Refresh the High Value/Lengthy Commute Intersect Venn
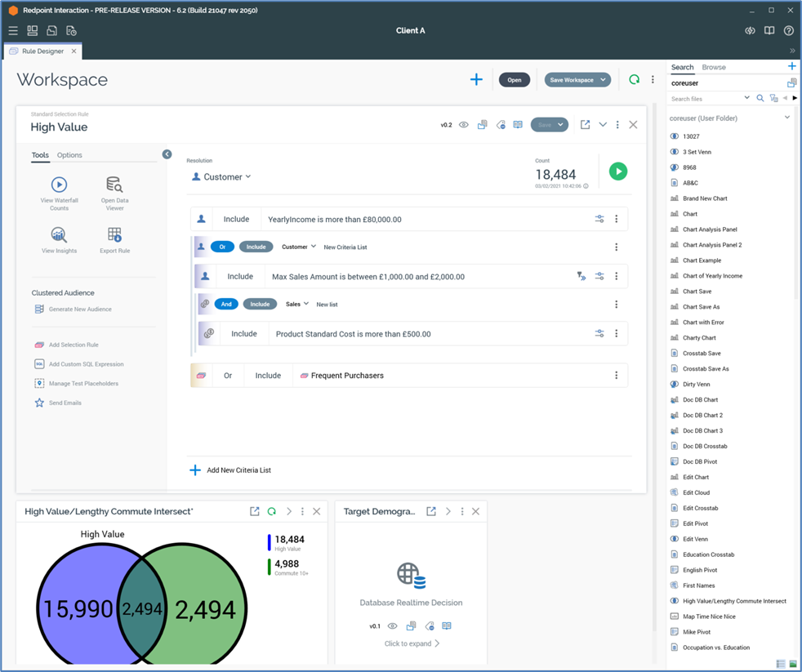Viewport: 802px width, 672px height. point(272,512)
